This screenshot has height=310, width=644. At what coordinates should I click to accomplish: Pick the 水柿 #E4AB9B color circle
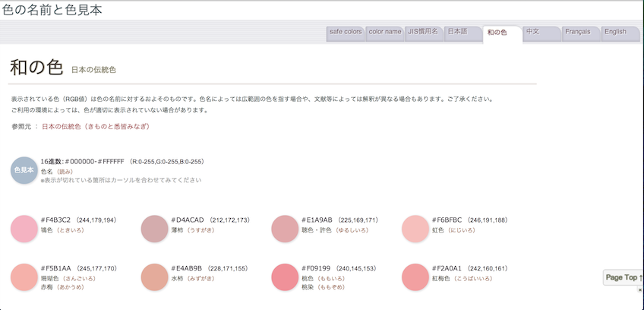click(x=154, y=277)
